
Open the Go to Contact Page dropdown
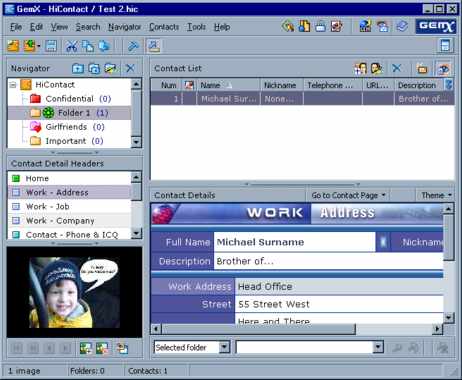click(x=348, y=195)
